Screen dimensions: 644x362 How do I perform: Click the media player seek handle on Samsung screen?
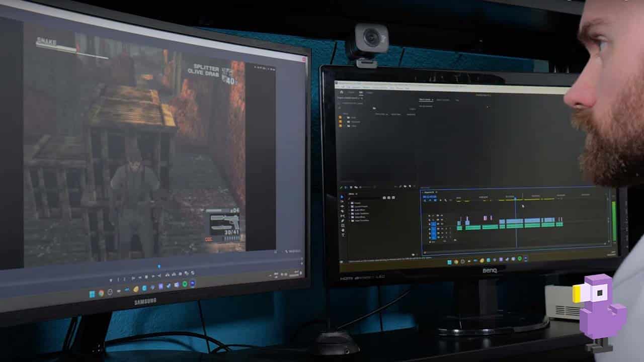(x=159, y=267)
